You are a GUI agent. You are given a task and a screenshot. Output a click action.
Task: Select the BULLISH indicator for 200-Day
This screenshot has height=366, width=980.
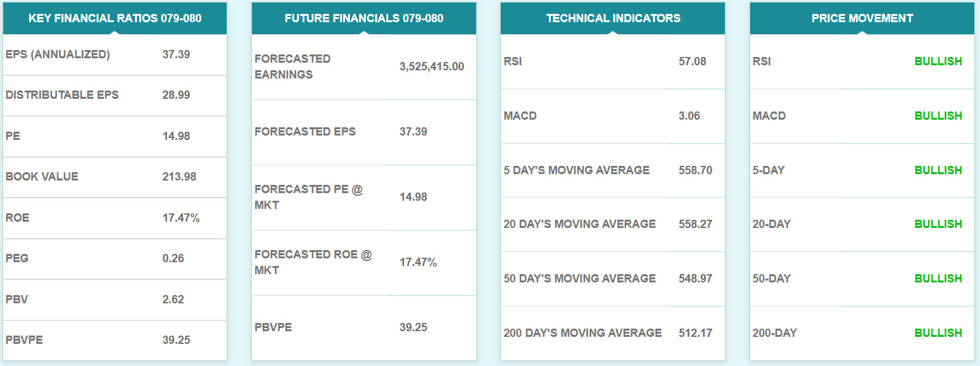(938, 333)
